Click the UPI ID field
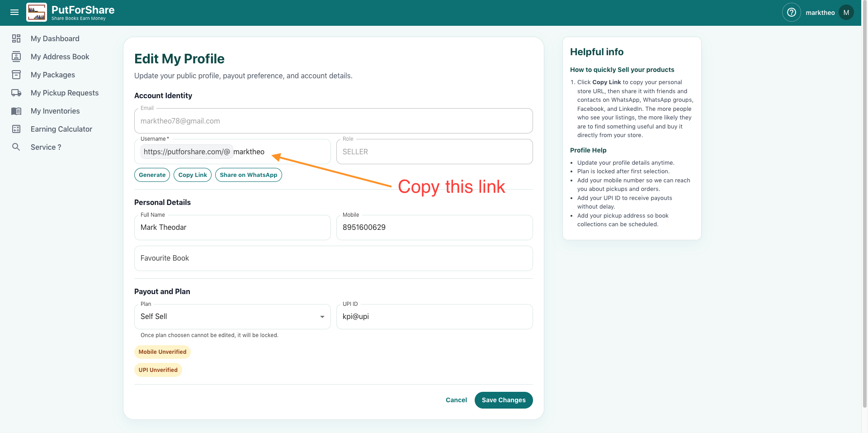 click(434, 317)
